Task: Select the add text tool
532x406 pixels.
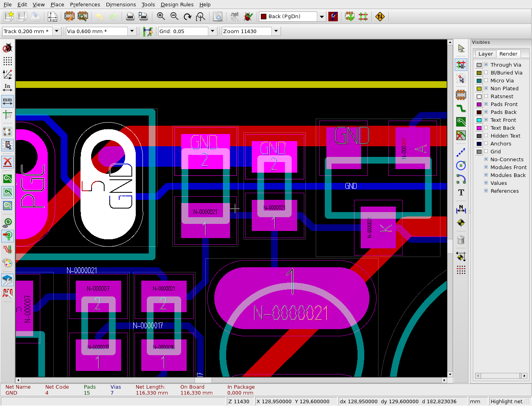Action: (461, 192)
